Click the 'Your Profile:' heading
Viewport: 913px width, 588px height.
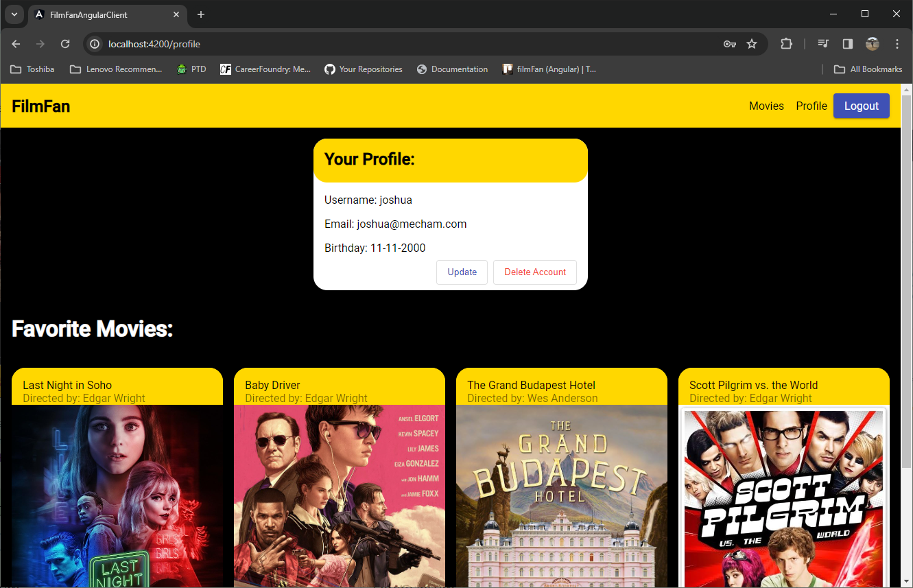[370, 159]
